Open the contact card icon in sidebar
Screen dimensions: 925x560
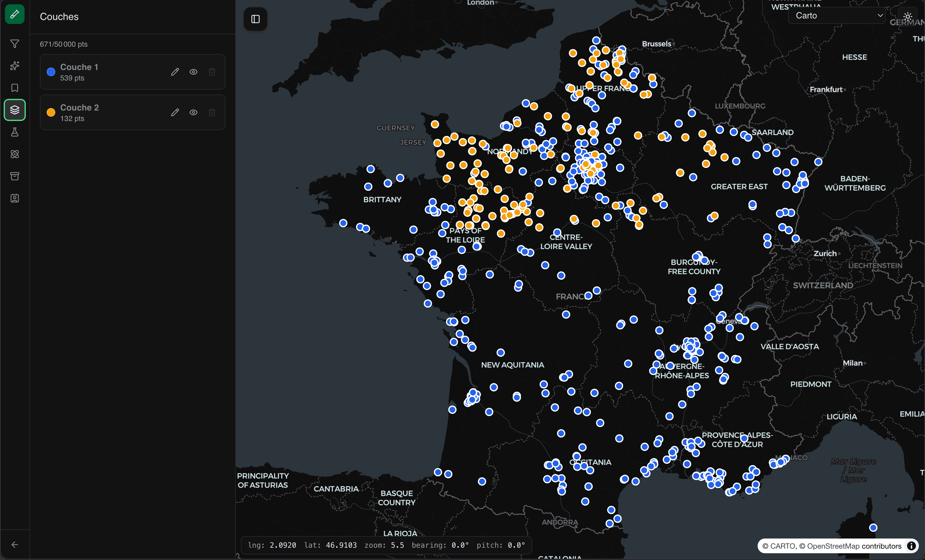click(x=15, y=198)
